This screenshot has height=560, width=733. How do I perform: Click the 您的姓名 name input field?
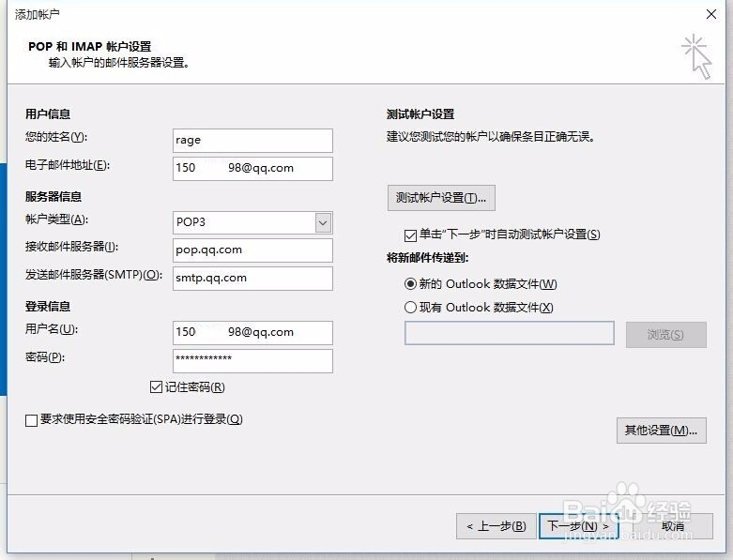tap(252, 141)
